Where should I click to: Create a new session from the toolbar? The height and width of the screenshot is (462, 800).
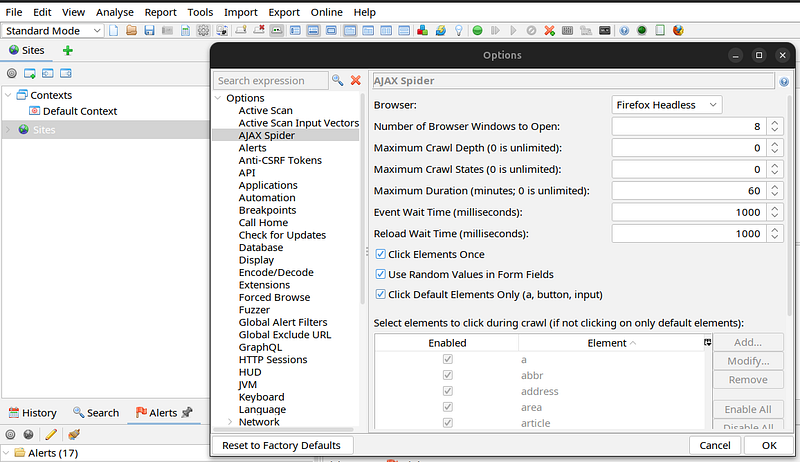point(113,31)
